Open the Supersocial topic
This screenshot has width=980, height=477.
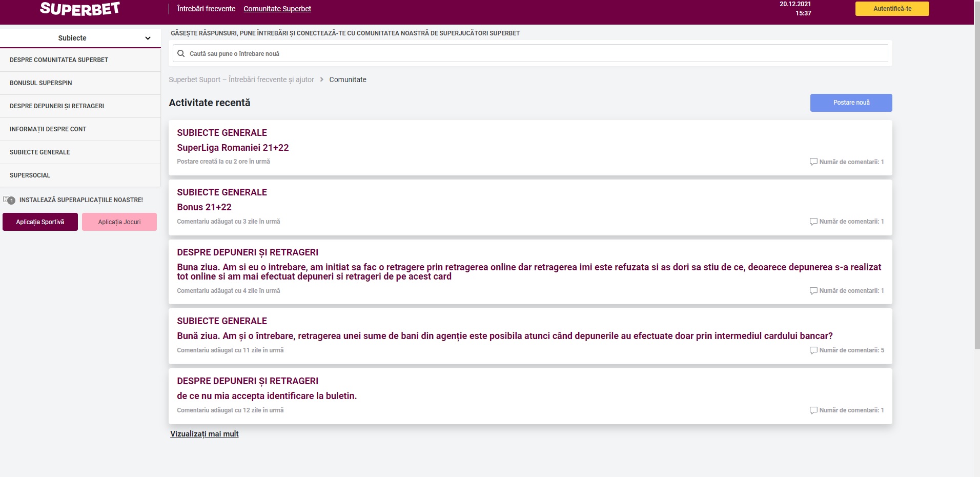point(80,175)
